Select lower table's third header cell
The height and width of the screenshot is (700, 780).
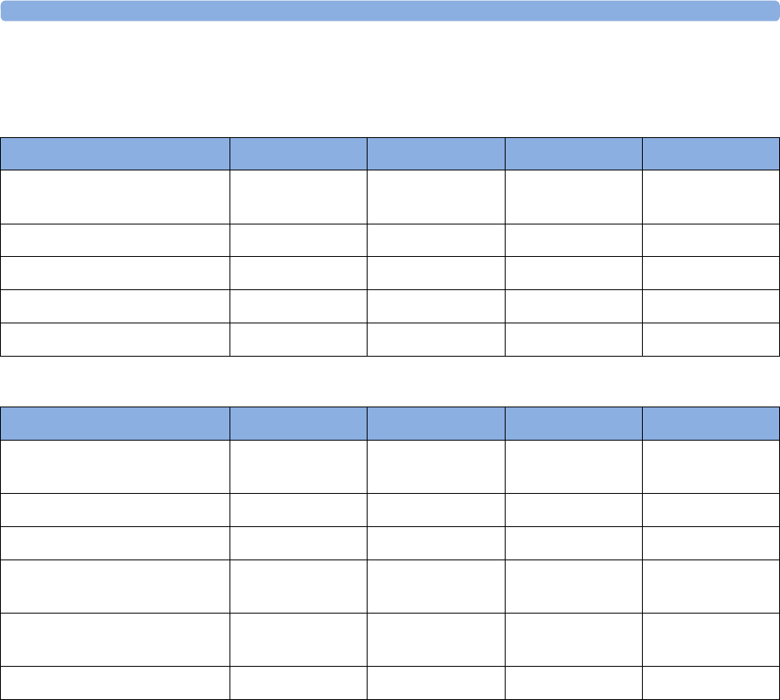[437, 424]
